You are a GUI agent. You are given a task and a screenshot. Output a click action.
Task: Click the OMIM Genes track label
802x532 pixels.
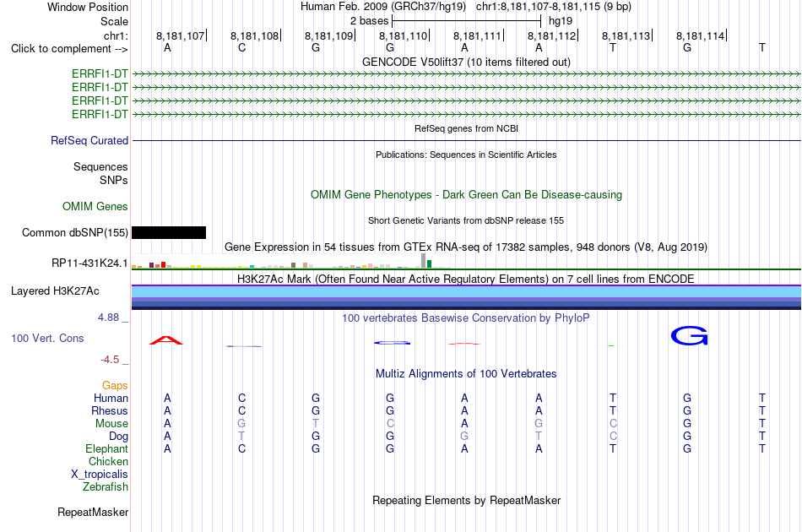pyautogui.click(x=95, y=207)
